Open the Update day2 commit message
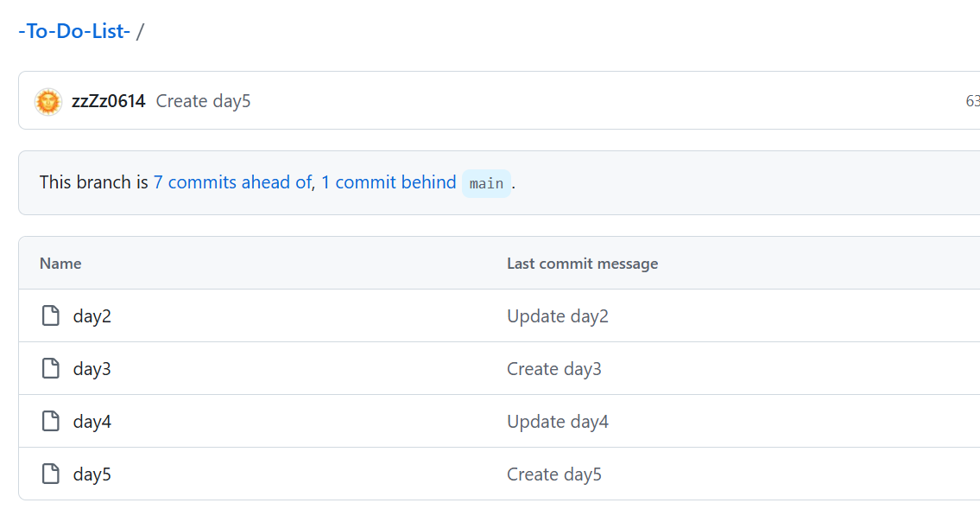Screen dimensions: 980x522 tap(558, 316)
